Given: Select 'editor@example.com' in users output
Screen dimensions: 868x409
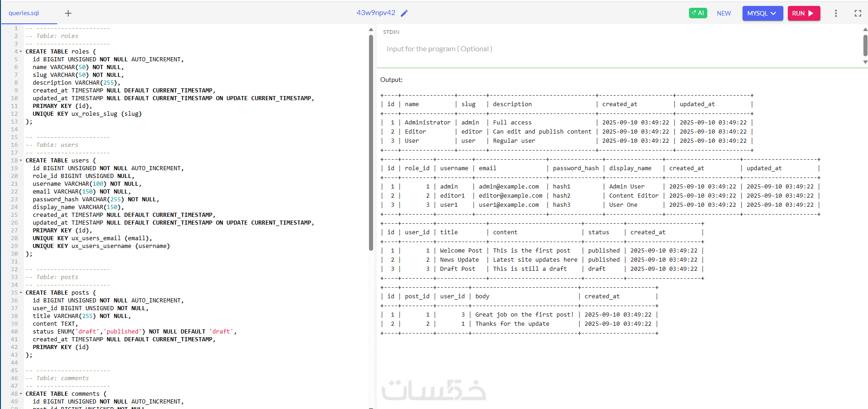Looking at the screenshot, I should click(510, 196).
